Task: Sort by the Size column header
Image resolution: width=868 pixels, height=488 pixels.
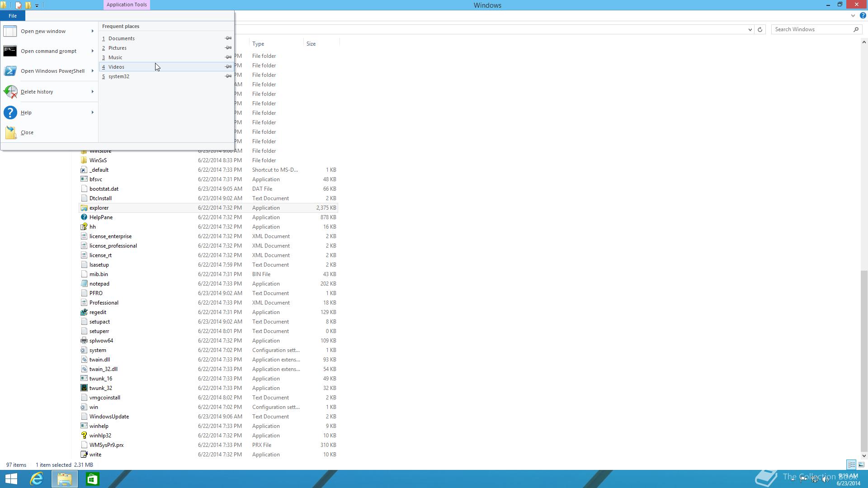Action: click(x=321, y=44)
